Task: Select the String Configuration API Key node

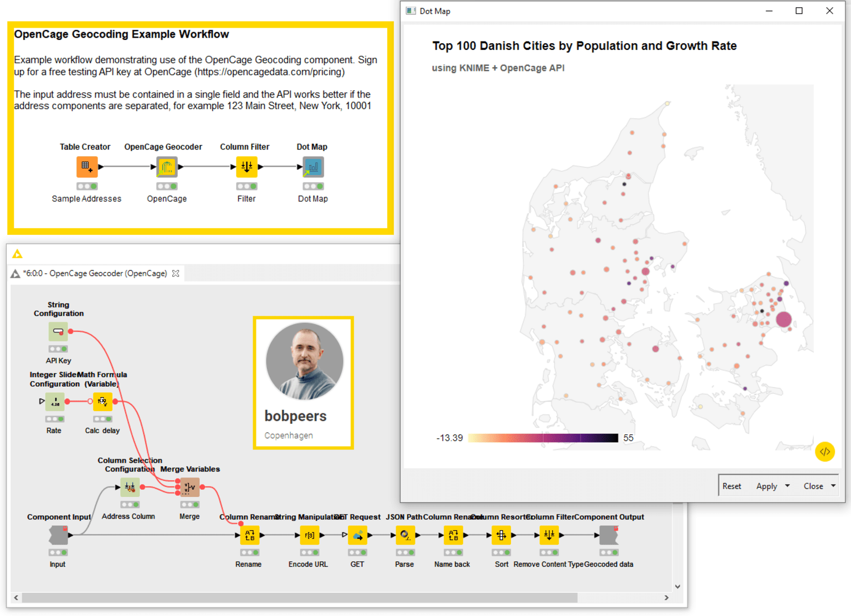Action: click(58, 332)
